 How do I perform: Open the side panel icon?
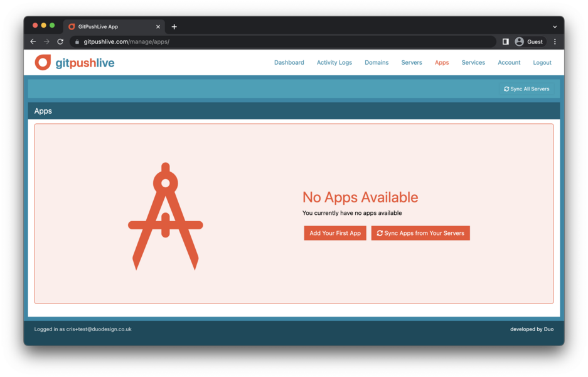(x=506, y=41)
